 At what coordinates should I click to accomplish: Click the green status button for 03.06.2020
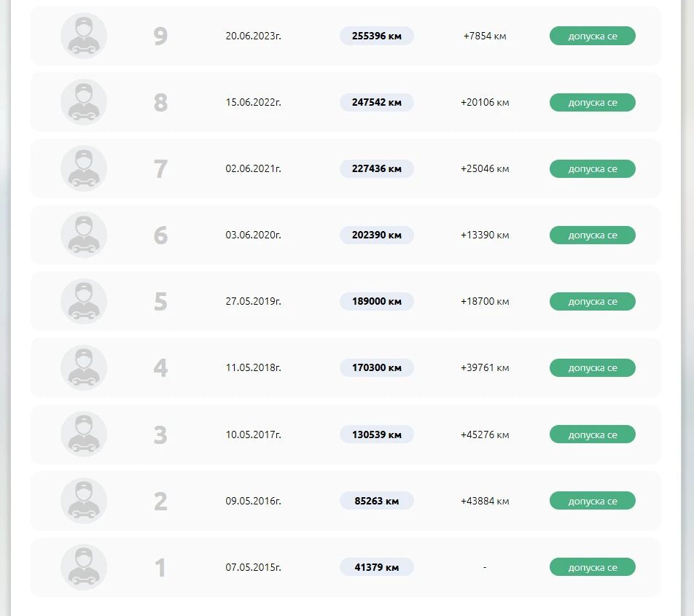pos(592,235)
